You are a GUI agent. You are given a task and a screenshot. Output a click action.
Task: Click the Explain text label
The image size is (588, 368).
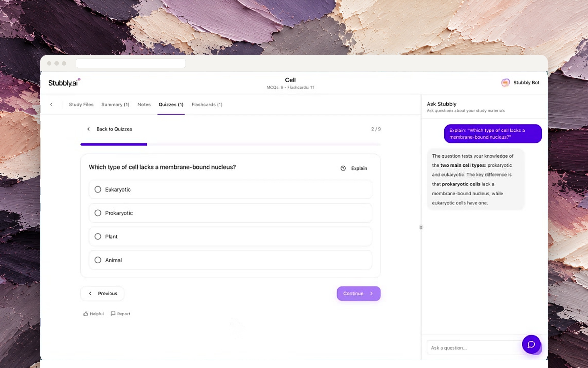point(359,168)
